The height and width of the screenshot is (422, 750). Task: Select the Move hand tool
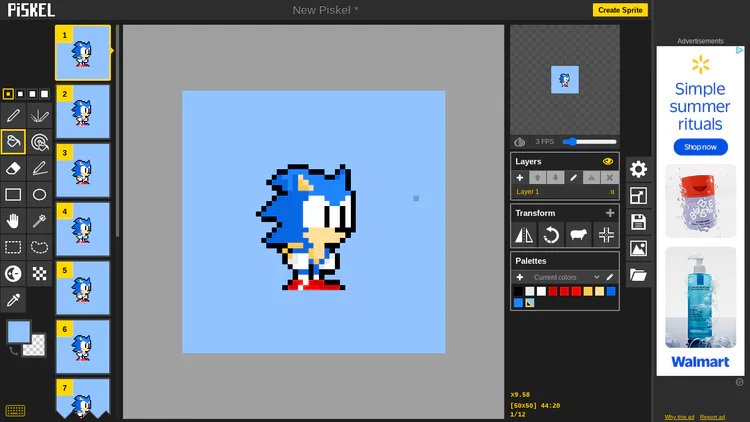[13, 221]
